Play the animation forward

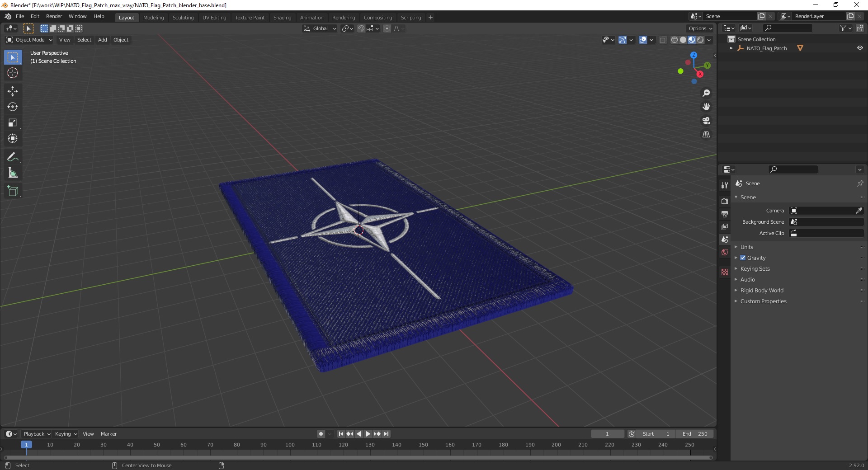point(368,434)
